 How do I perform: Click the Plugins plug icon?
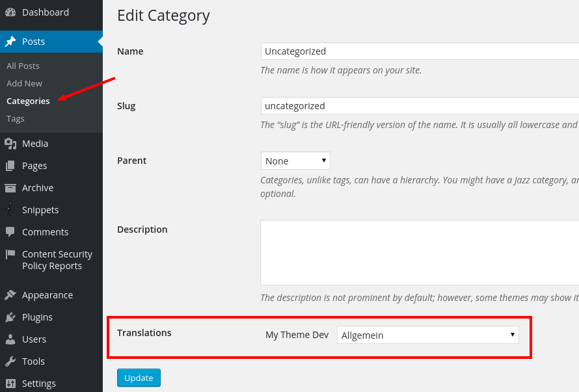10,317
